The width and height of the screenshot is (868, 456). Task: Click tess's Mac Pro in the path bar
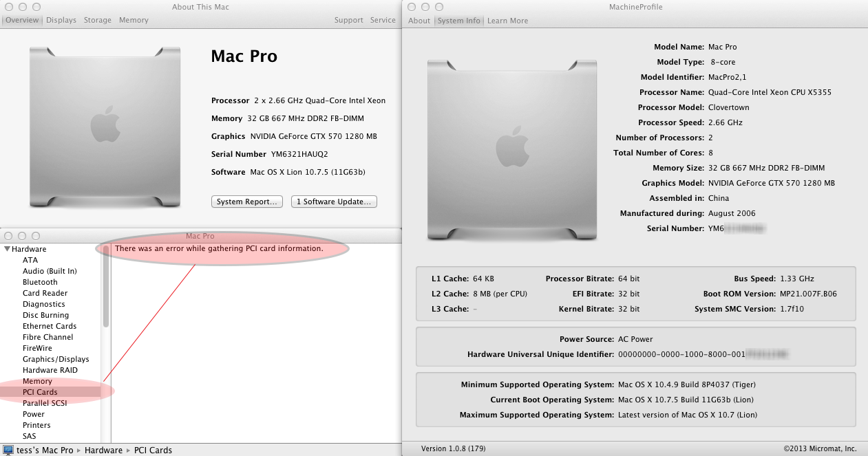(45, 450)
